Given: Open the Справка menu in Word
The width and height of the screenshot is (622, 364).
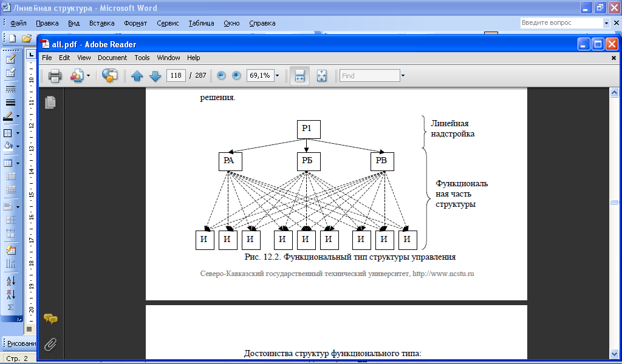Looking at the screenshot, I should pyautogui.click(x=262, y=24).
